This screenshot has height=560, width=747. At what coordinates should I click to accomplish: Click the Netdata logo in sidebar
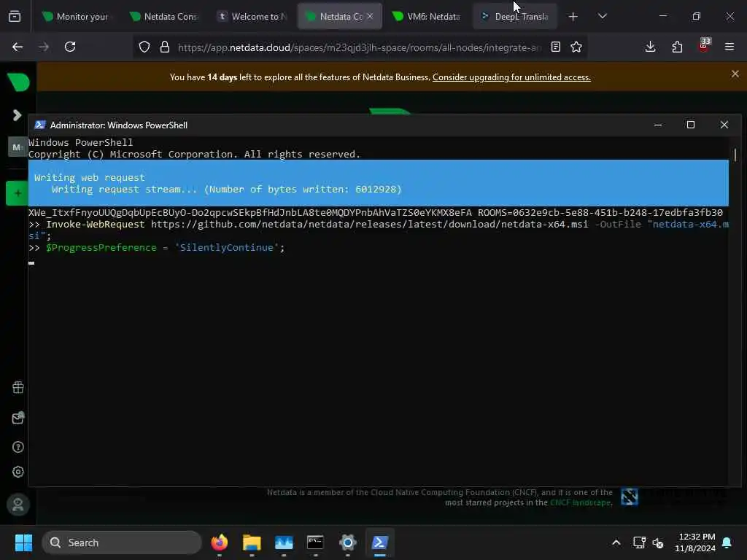18,82
